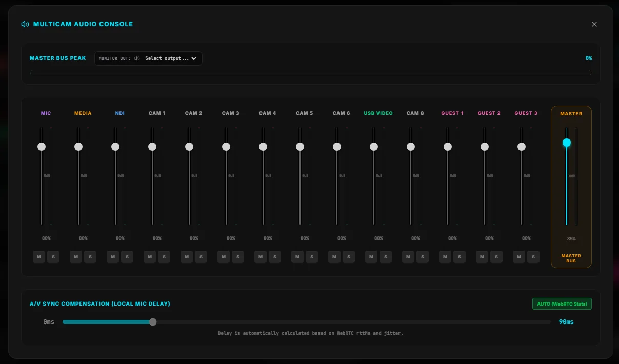619x364 pixels.
Task: Click the NDI volume fader knob
Action: pos(115,147)
